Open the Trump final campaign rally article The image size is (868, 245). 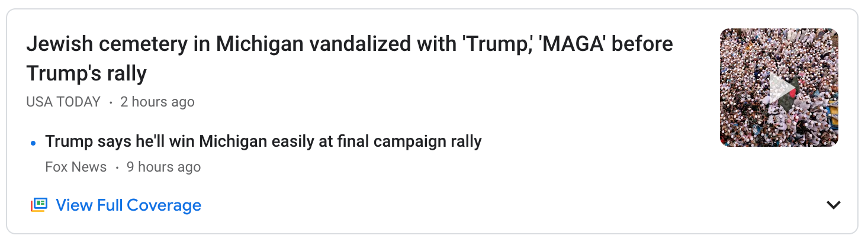coord(263,142)
